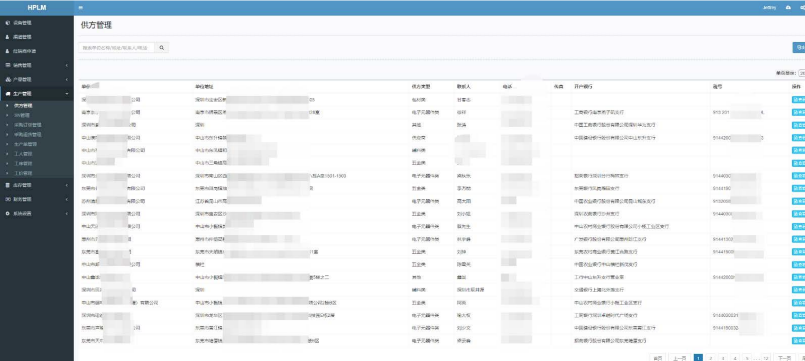Viewport: 805px width, 361px height.
Task: Click the 账号 column header
Action: (717, 87)
